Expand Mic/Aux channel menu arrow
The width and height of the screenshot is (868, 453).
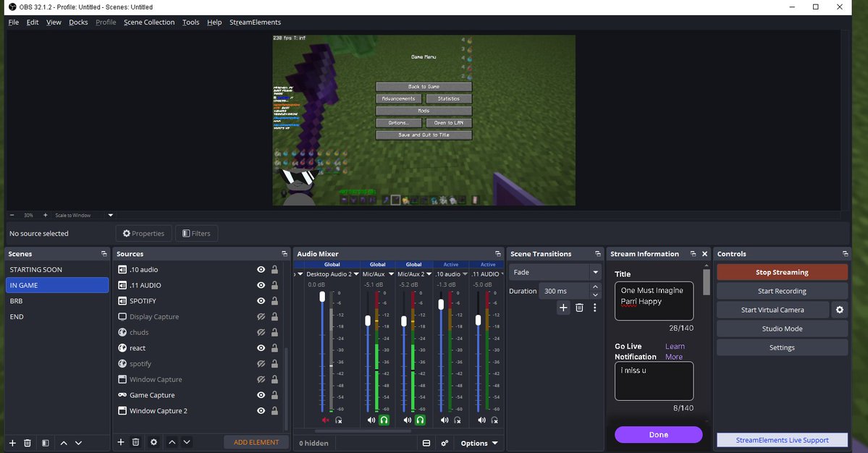[x=392, y=274]
